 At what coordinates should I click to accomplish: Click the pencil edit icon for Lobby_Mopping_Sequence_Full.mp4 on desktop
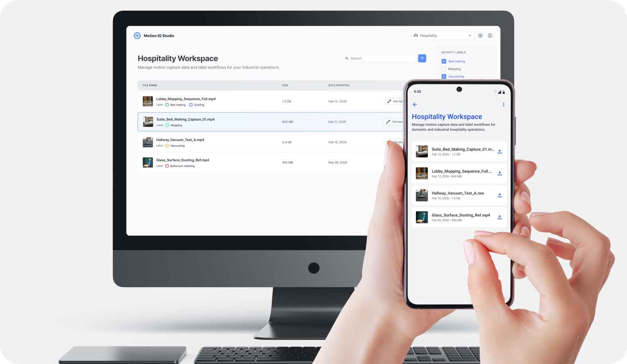pyautogui.click(x=389, y=101)
